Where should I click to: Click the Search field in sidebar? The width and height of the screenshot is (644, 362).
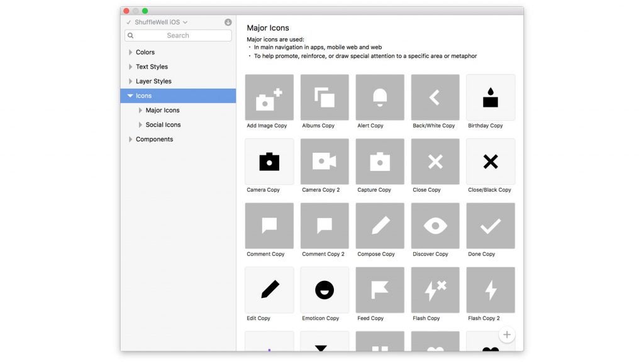tap(178, 35)
